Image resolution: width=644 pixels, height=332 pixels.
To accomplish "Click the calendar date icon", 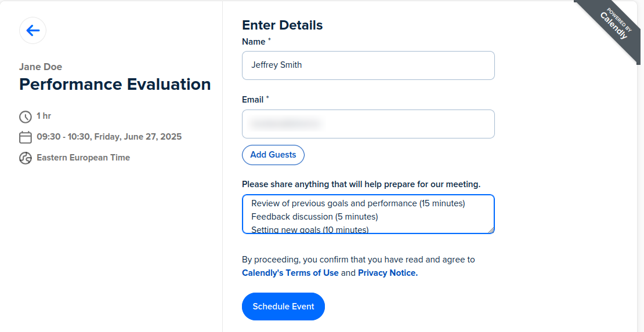I will [x=26, y=137].
